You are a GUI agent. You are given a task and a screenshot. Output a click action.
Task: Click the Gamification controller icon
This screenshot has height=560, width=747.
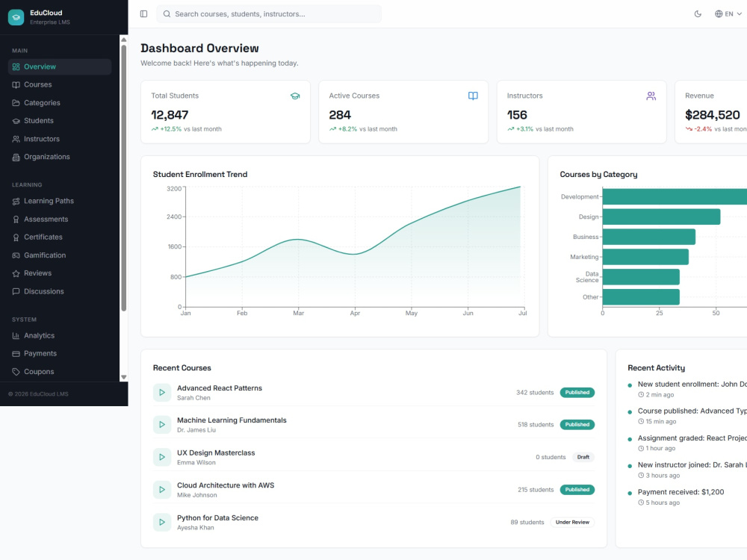point(16,255)
